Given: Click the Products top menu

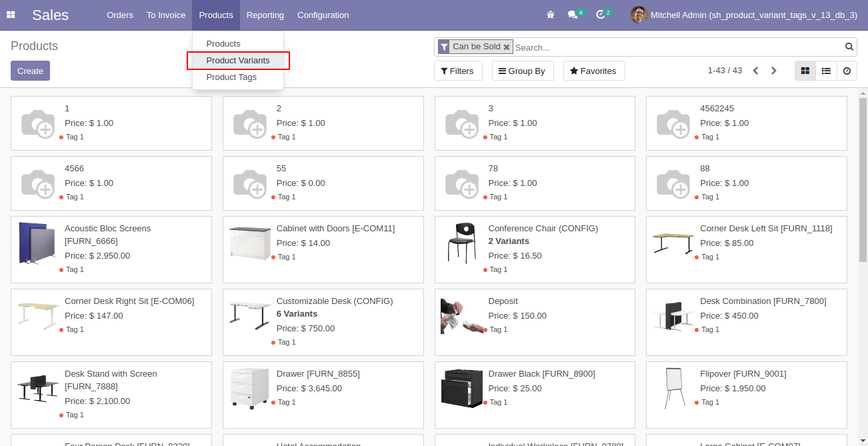Looking at the screenshot, I should coord(216,15).
